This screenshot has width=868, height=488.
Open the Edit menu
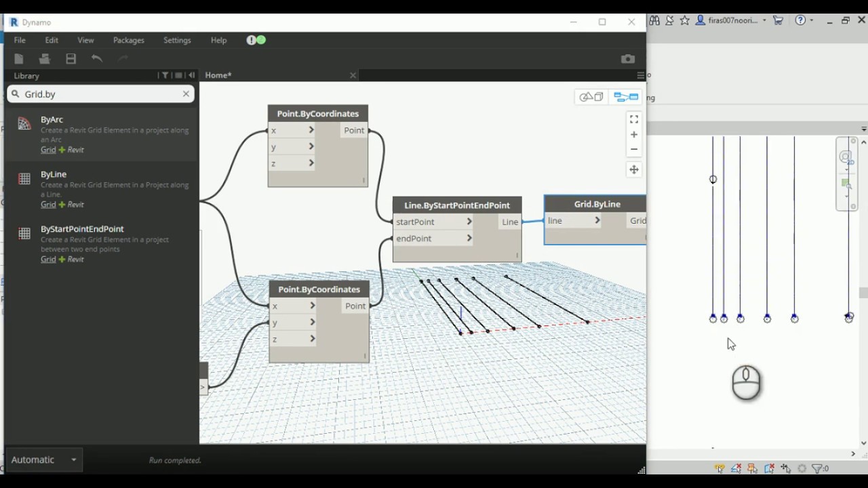tap(52, 40)
